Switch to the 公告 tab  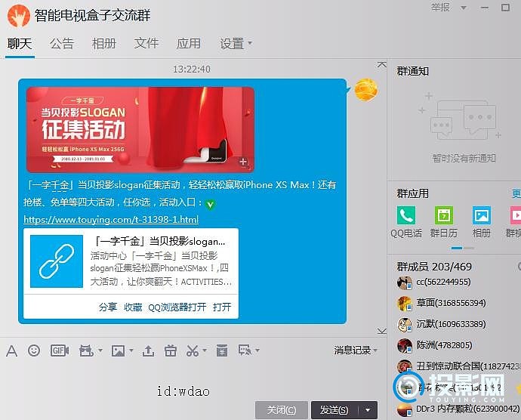point(62,44)
